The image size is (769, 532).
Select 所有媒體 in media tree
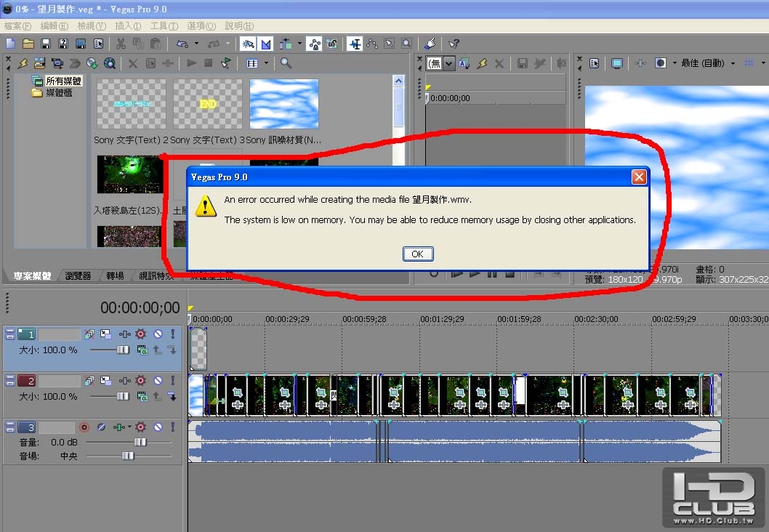point(63,81)
